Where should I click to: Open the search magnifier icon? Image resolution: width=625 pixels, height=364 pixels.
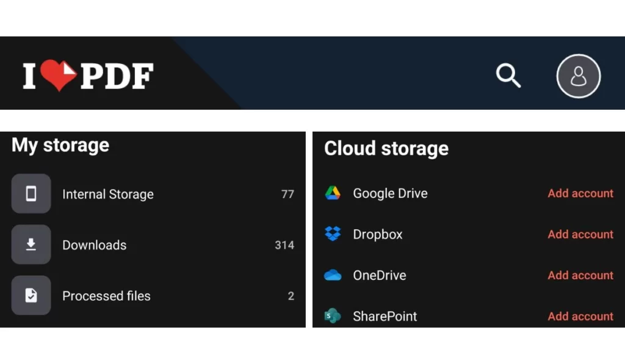[x=508, y=75]
